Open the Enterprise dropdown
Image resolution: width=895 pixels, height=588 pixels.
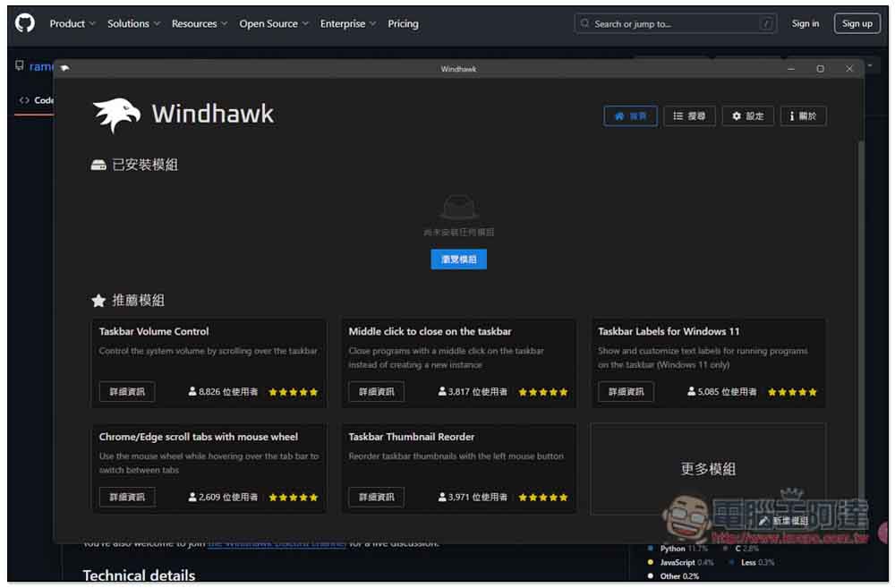point(347,23)
